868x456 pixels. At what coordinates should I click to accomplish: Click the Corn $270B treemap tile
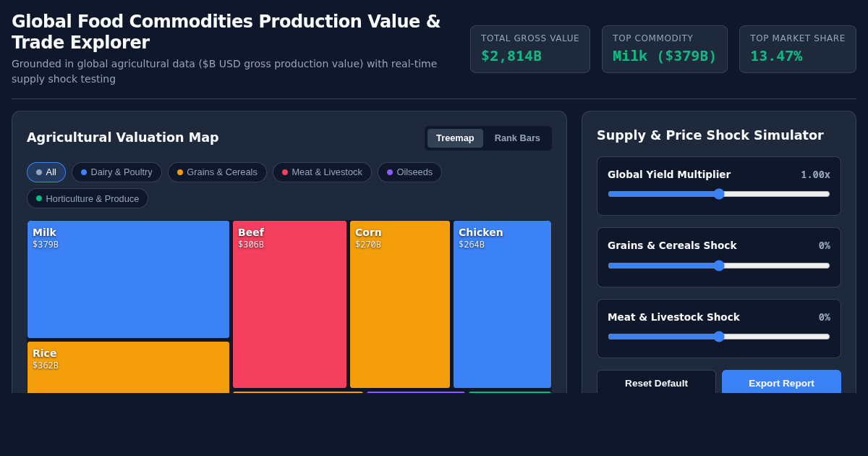400,304
